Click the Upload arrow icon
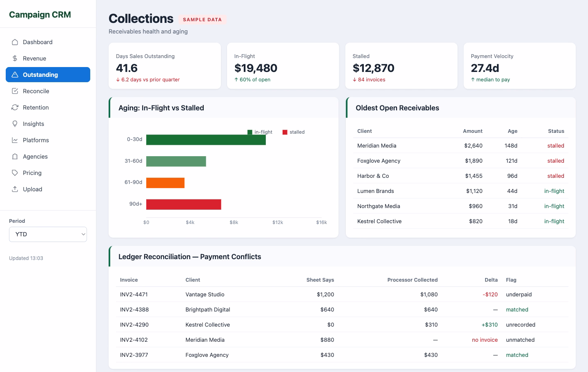 pyautogui.click(x=15, y=189)
